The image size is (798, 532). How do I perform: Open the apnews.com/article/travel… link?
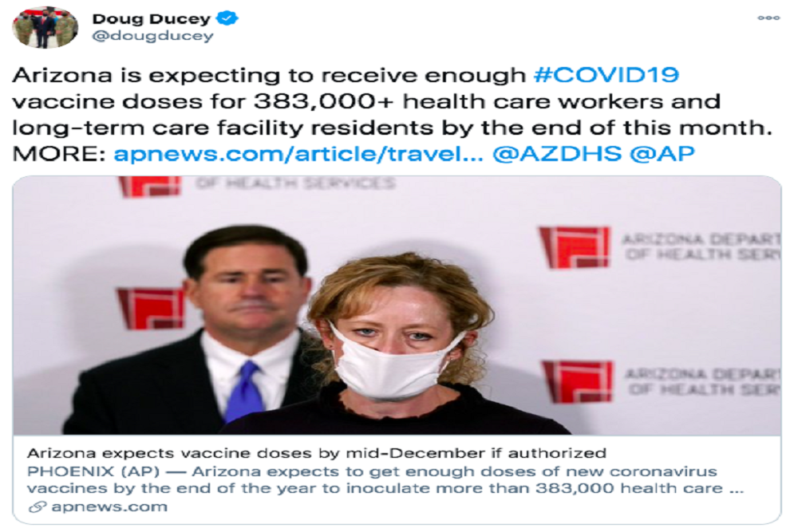pyautogui.click(x=298, y=154)
